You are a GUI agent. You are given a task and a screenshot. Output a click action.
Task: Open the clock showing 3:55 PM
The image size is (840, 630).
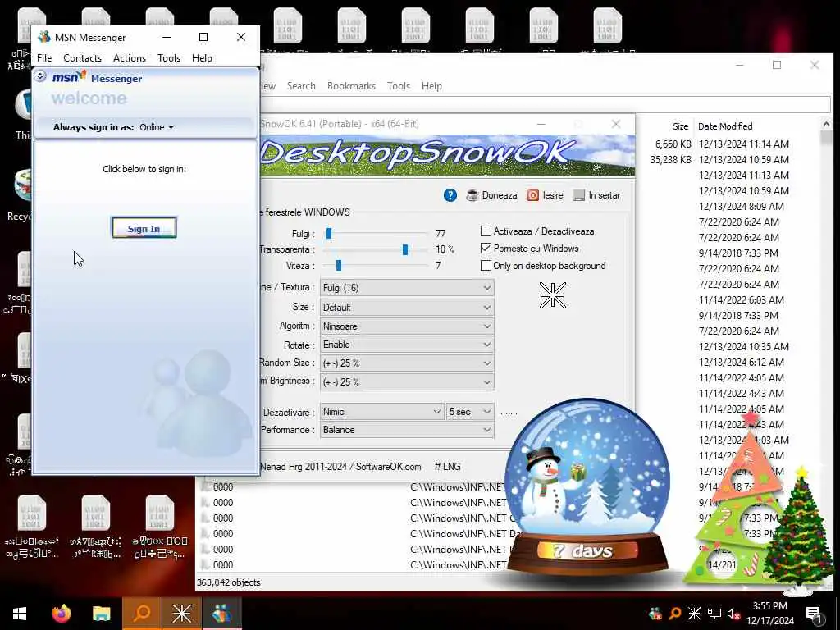(x=769, y=614)
